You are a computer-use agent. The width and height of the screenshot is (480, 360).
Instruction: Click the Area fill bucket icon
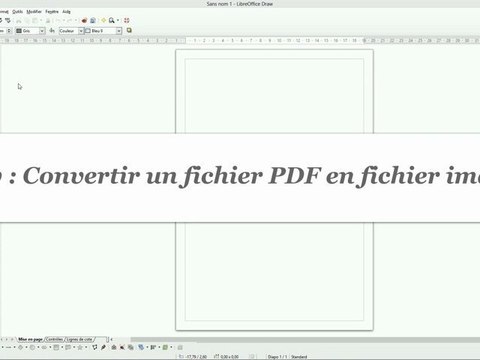coord(52,31)
